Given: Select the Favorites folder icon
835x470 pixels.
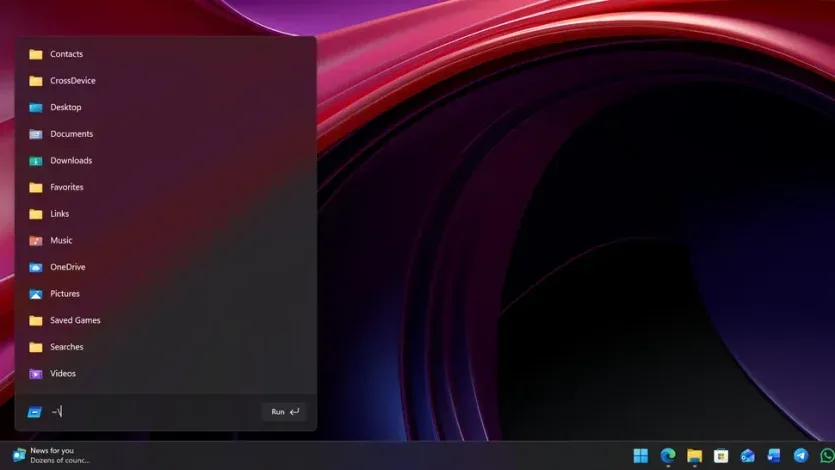Looking at the screenshot, I should point(36,187).
